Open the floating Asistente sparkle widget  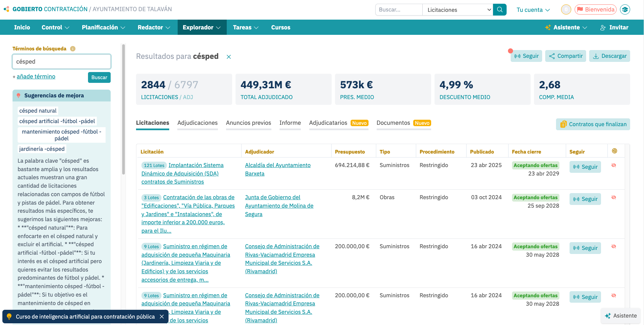[621, 316]
